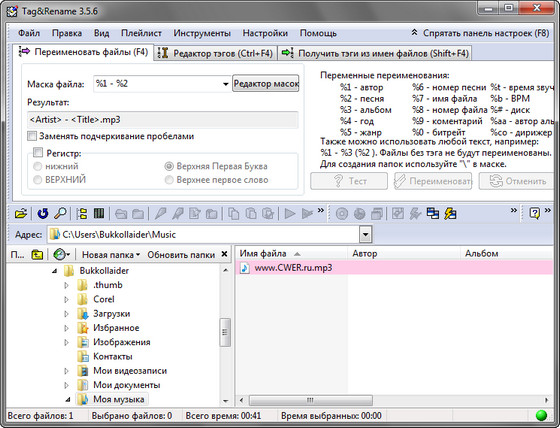Expand the Corel folder node

[x=66, y=299]
